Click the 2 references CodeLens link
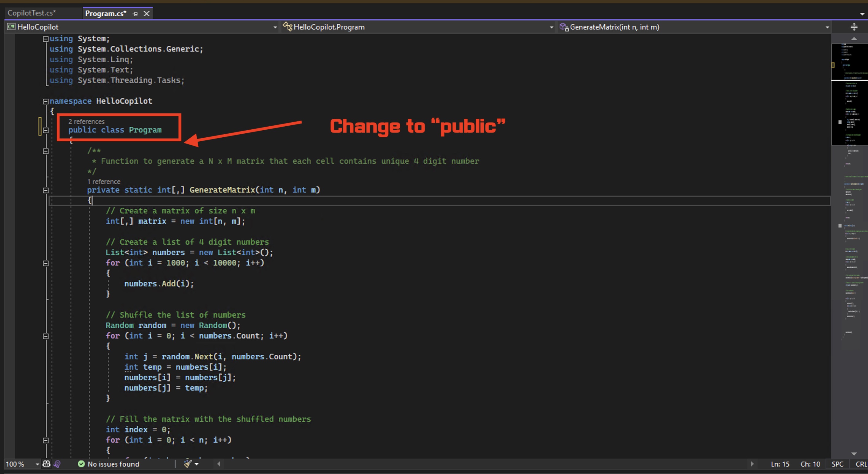The height and width of the screenshot is (474, 868). coord(86,121)
